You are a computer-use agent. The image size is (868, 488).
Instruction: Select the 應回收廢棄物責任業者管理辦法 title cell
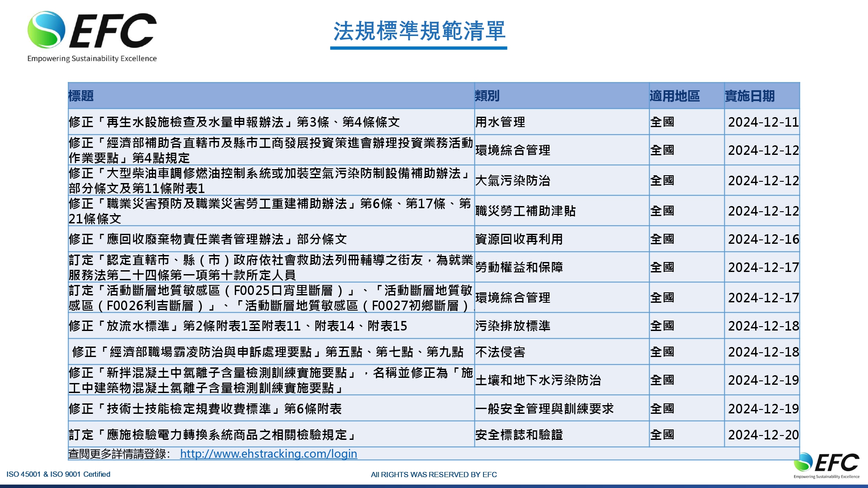[x=271, y=239]
